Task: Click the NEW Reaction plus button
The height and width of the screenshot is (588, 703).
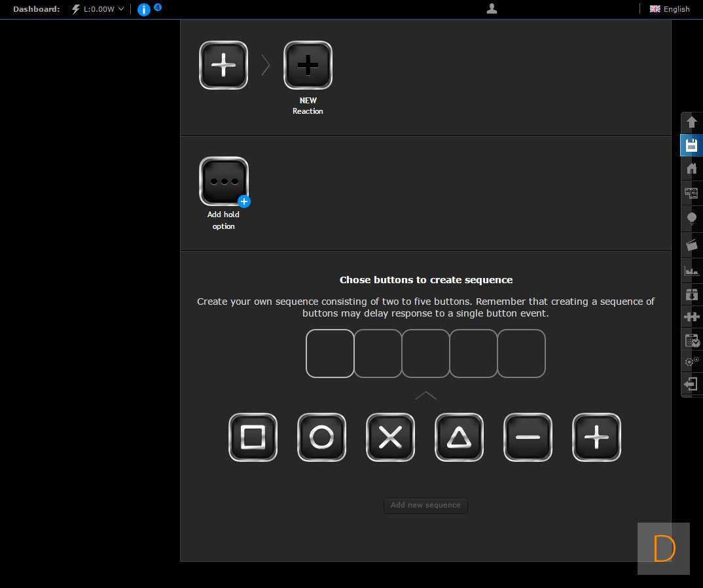Action: [308, 65]
